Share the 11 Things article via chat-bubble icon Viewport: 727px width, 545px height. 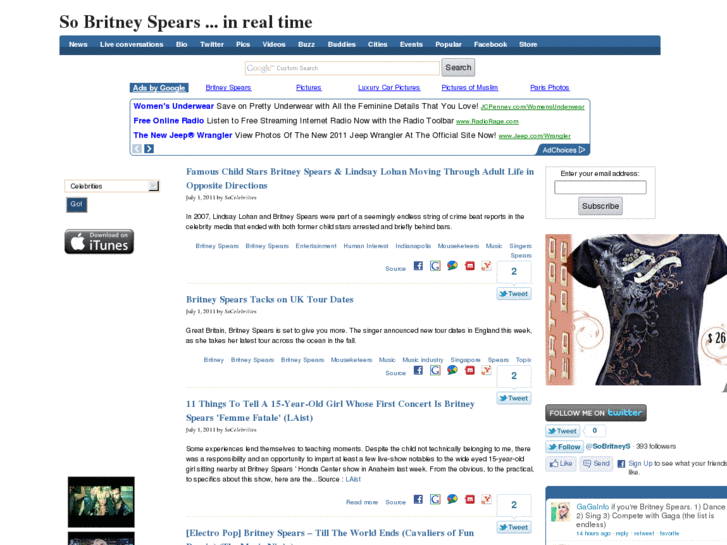[x=452, y=499]
